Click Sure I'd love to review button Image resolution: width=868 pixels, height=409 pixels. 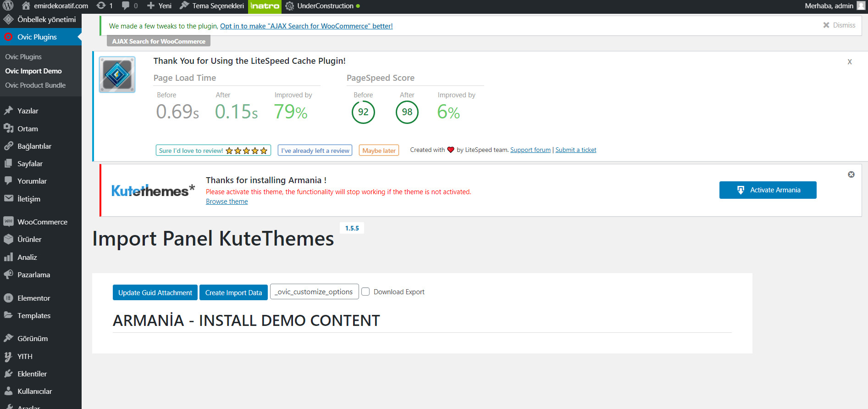(x=213, y=151)
